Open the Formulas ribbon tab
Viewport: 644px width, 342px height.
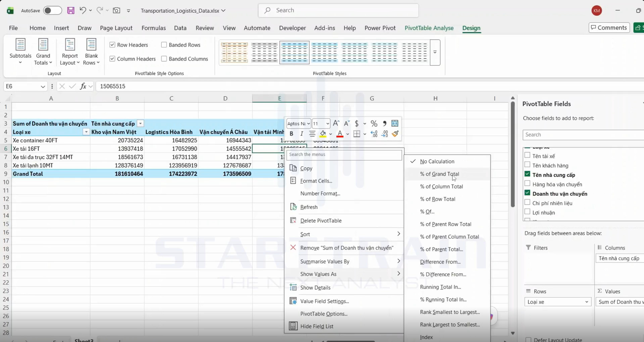(154, 28)
